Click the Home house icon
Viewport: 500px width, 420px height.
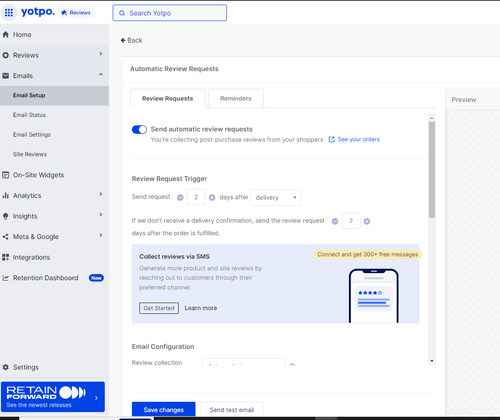(x=5, y=34)
